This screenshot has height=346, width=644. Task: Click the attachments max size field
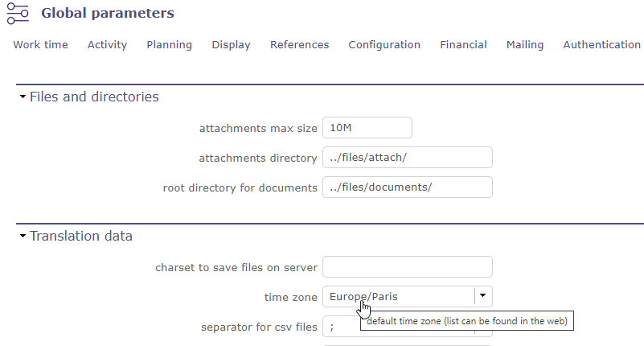pyautogui.click(x=367, y=128)
